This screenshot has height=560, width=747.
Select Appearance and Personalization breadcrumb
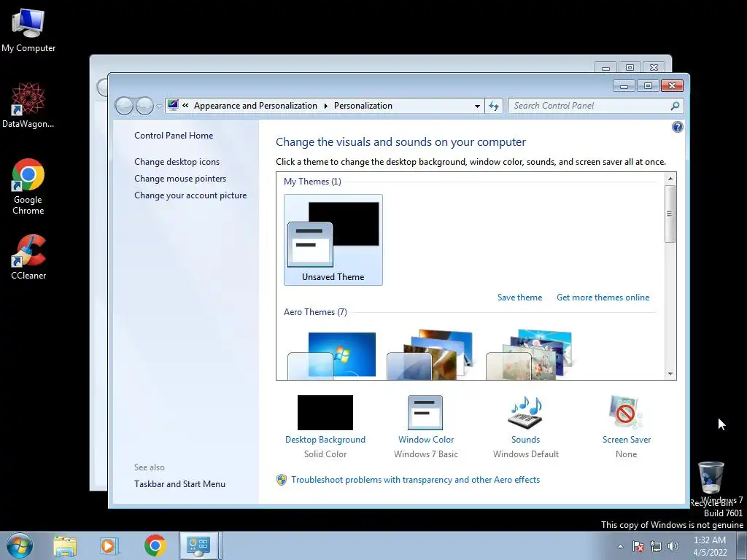pos(255,106)
